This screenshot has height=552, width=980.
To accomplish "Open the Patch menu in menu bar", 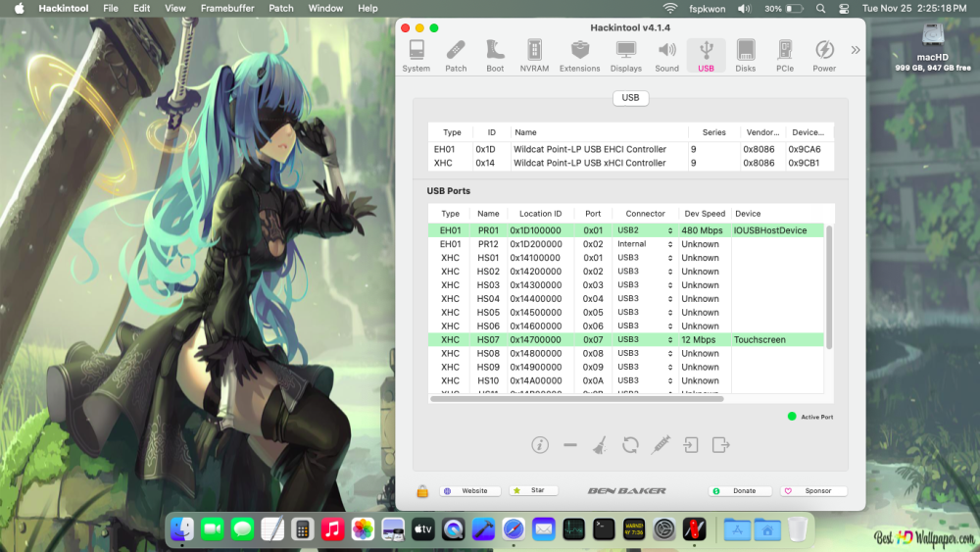I will point(280,8).
